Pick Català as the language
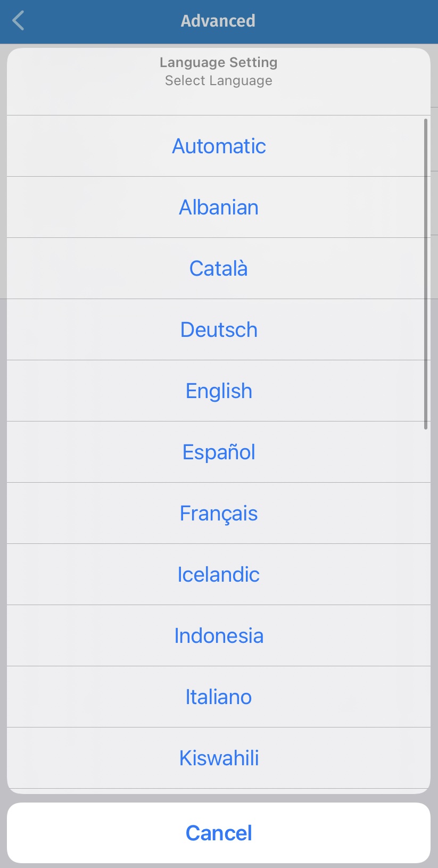 click(x=219, y=269)
